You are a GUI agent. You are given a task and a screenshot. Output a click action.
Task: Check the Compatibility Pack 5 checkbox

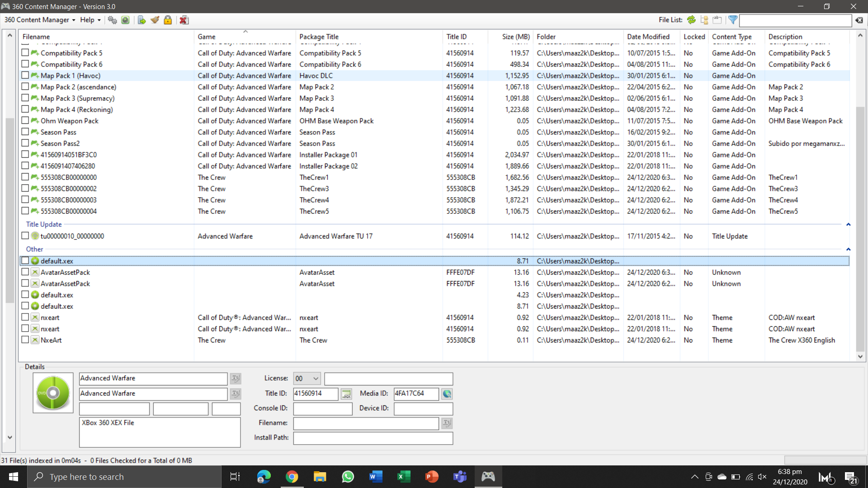pos(25,53)
